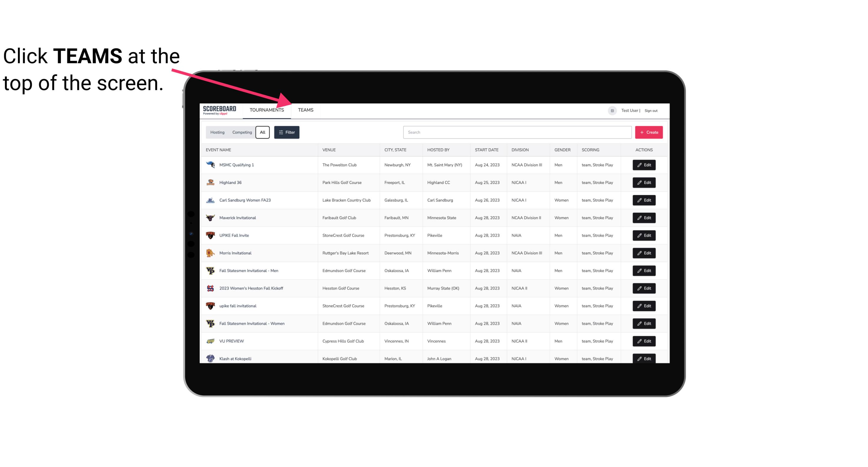The height and width of the screenshot is (467, 868).
Task: Toggle the All filter button
Action: point(262,132)
